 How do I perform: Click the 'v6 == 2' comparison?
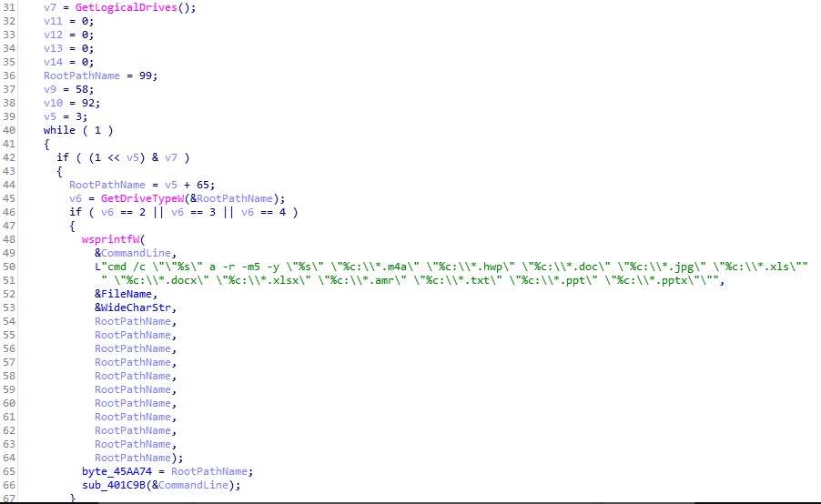click(123, 212)
